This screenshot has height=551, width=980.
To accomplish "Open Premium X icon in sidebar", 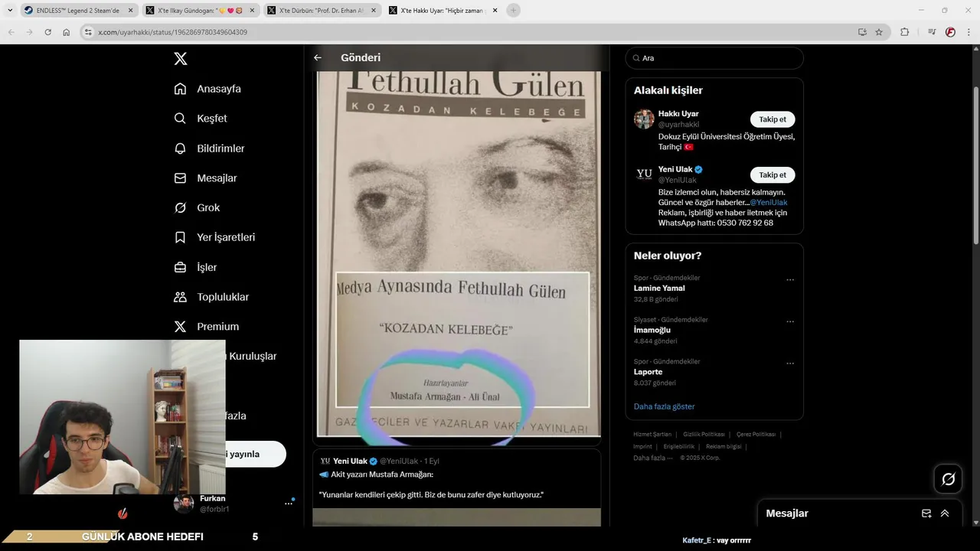I will click(x=180, y=327).
